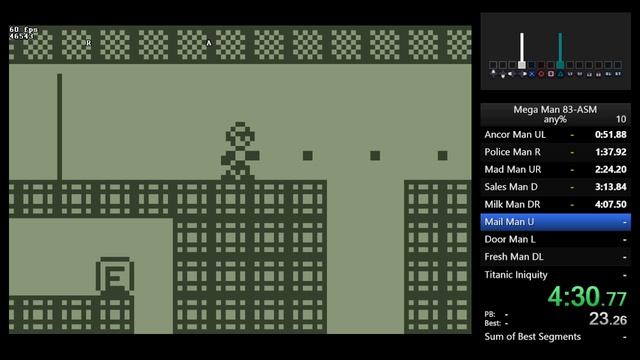Click the 46543 frame counter overlay

pos(22,36)
